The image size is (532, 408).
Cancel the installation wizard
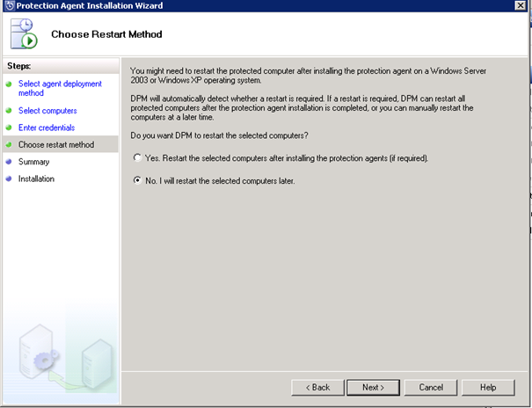click(x=431, y=387)
